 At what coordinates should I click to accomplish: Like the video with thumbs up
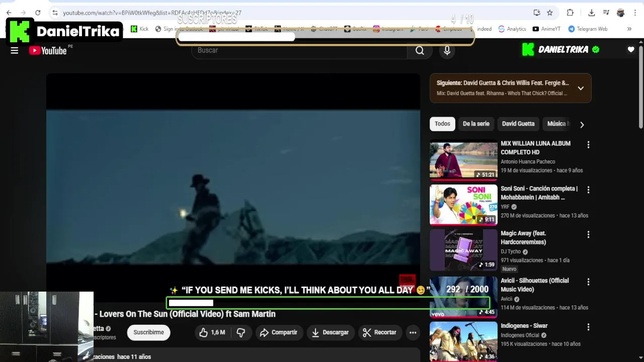pos(212,332)
